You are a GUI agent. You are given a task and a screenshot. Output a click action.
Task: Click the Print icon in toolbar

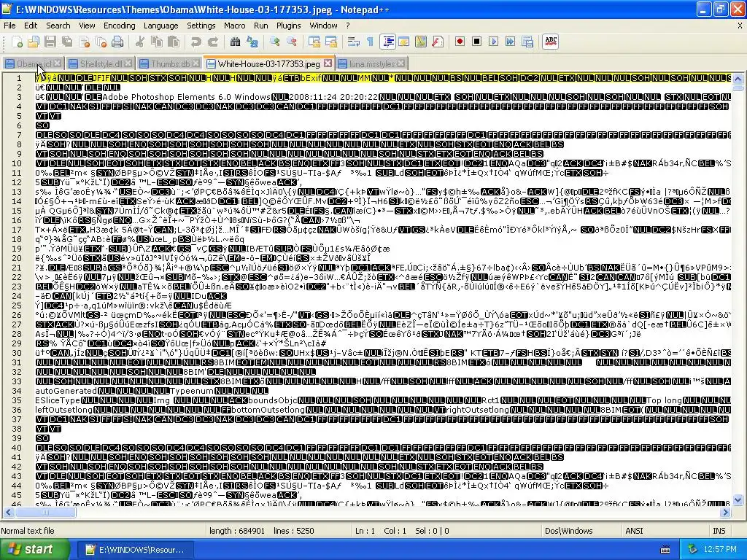(x=117, y=42)
